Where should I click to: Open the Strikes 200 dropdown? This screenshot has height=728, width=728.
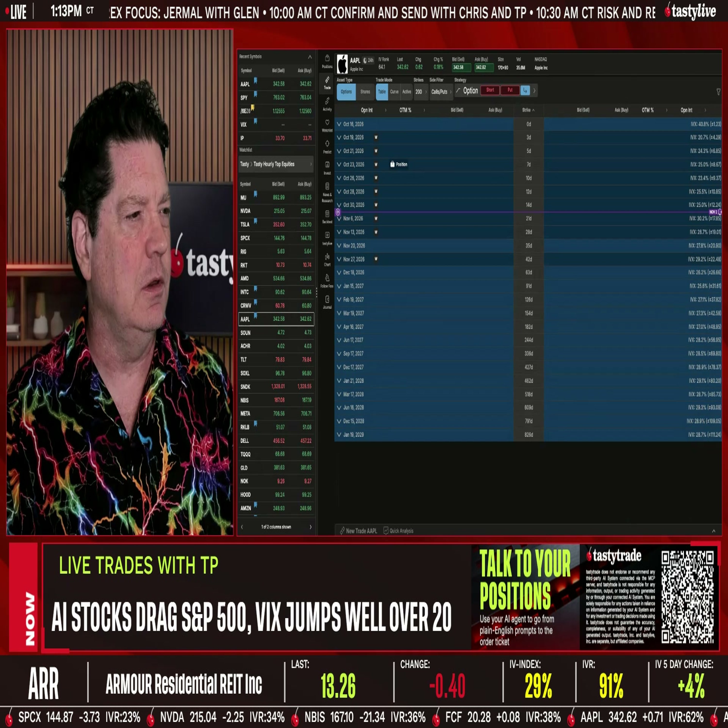click(x=421, y=91)
